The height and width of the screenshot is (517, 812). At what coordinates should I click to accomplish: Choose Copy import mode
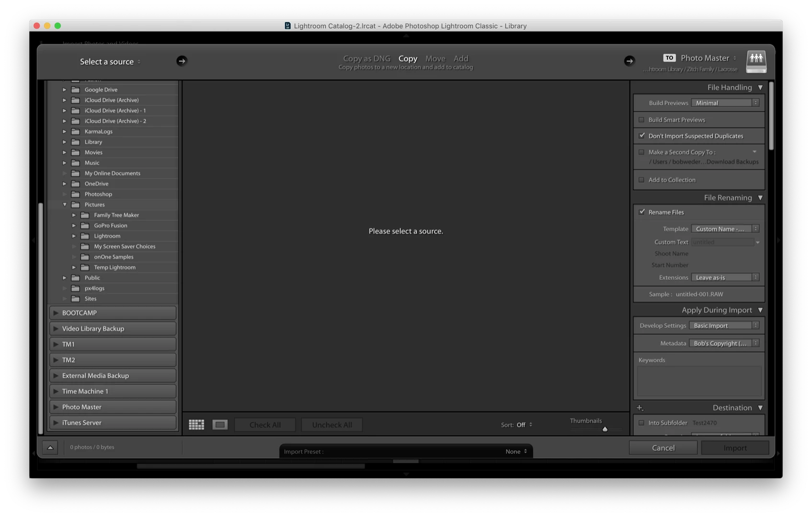pyautogui.click(x=408, y=58)
